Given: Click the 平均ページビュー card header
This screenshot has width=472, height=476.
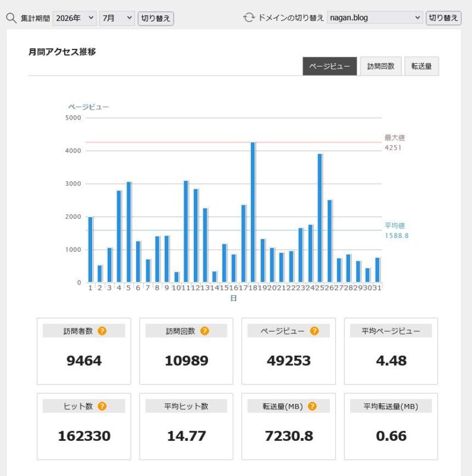Looking at the screenshot, I should pyautogui.click(x=391, y=331).
